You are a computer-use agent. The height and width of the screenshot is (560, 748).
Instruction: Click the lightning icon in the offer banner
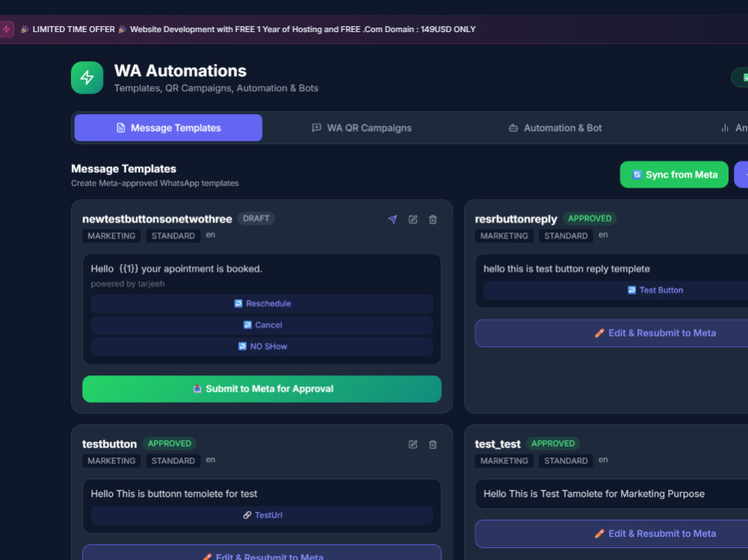7,29
